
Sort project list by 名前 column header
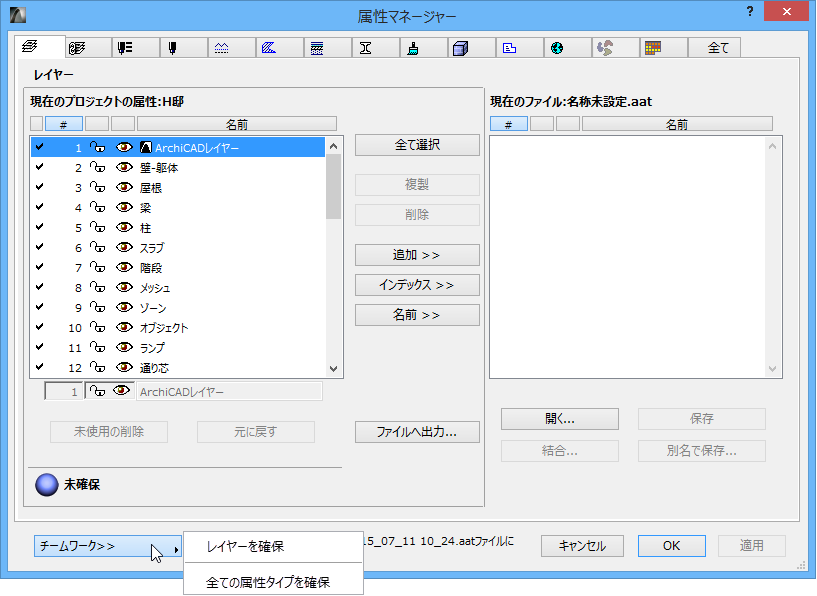[237, 124]
